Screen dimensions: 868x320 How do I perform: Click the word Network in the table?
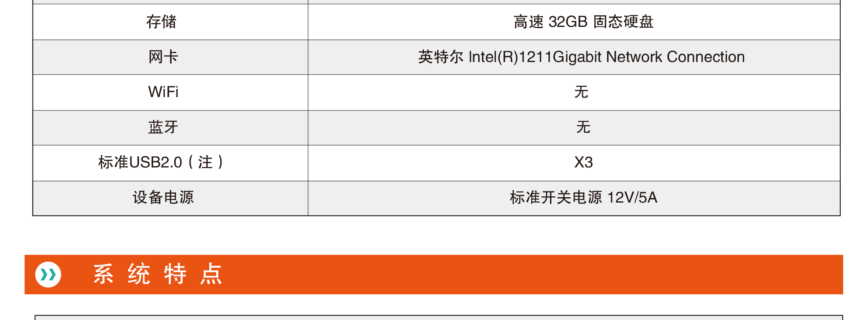pyautogui.click(x=634, y=57)
